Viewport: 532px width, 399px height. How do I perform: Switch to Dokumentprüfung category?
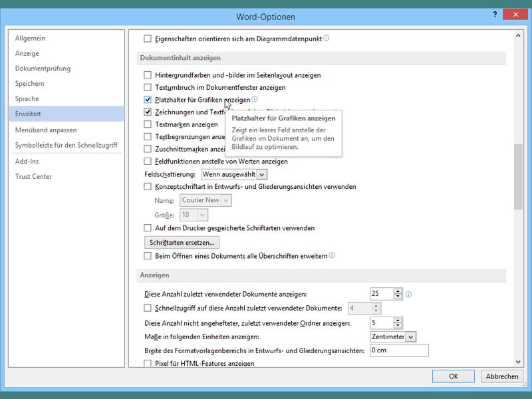[66, 68]
